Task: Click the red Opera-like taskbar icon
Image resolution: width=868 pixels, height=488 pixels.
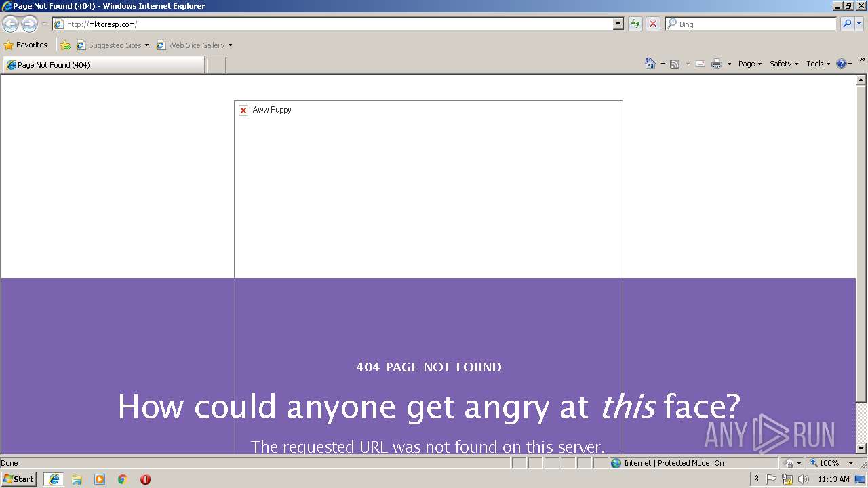Action: (145, 479)
